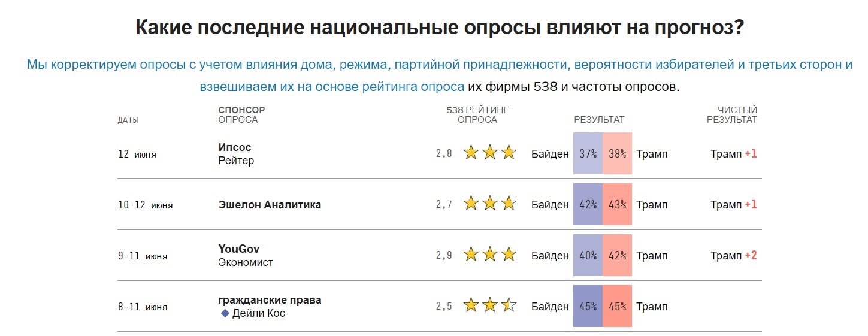Open the YouGov pollster entry
The image size is (868, 336).
pyautogui.click(x=239, y=249)
